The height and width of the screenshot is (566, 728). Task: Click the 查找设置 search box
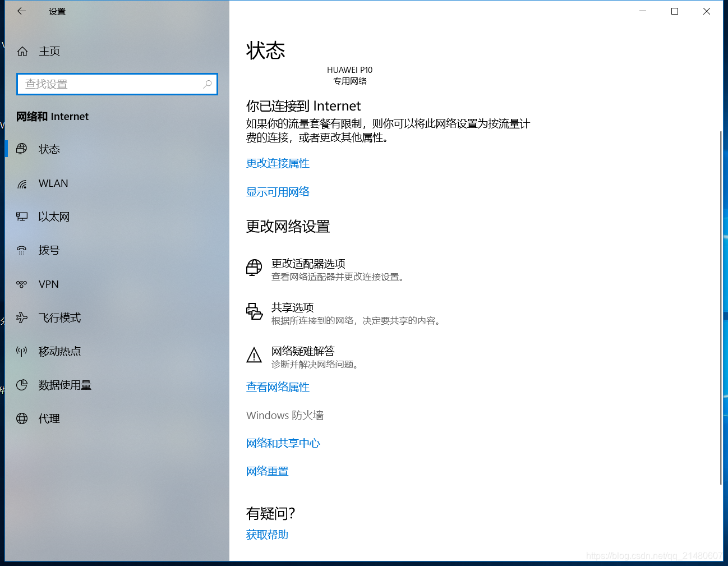coord(117,84)
